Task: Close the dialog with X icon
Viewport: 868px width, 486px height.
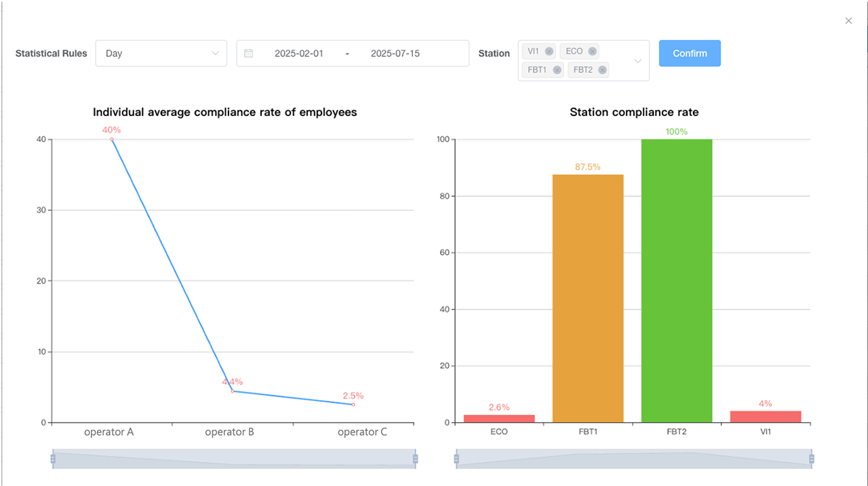Action: click(x=848, y=21)
